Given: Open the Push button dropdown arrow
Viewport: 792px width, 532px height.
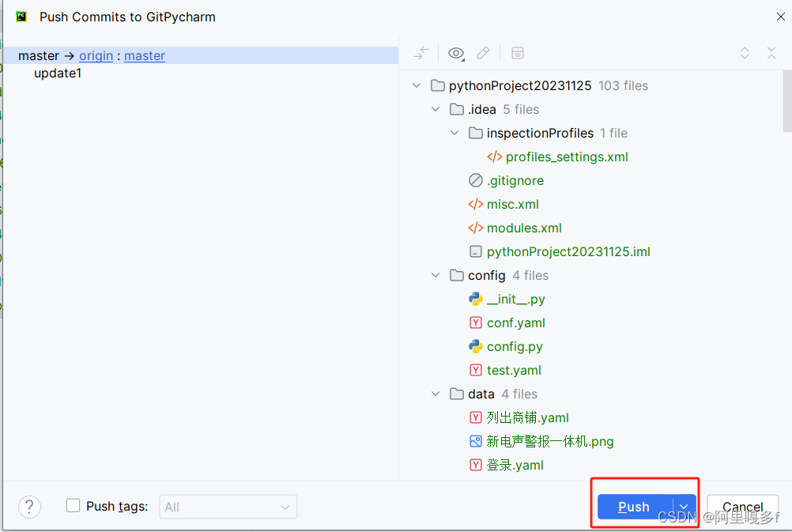Looking at the screenshot, I should pyautogui.click(x=684, y=507).
